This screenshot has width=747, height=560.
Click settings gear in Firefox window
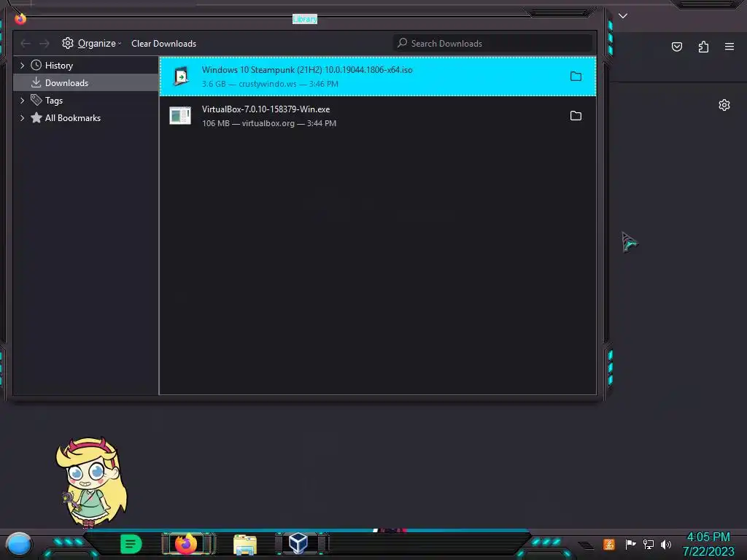point(724,105)
